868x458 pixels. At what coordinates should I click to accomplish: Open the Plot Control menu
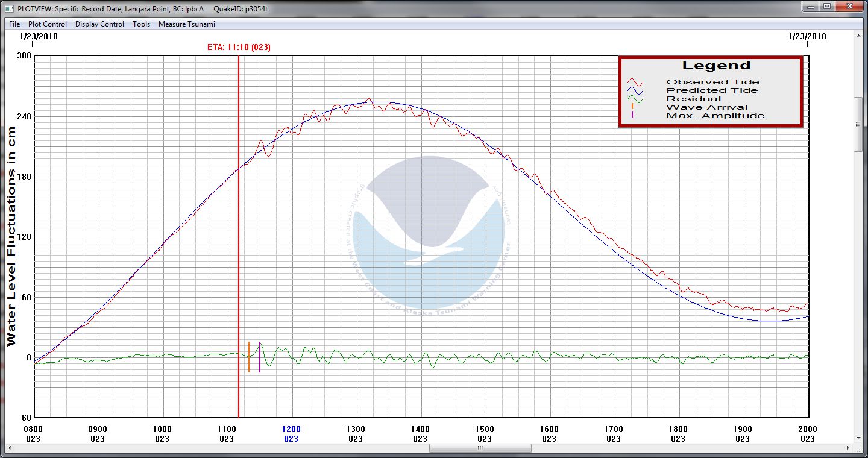tap(48, 24)
